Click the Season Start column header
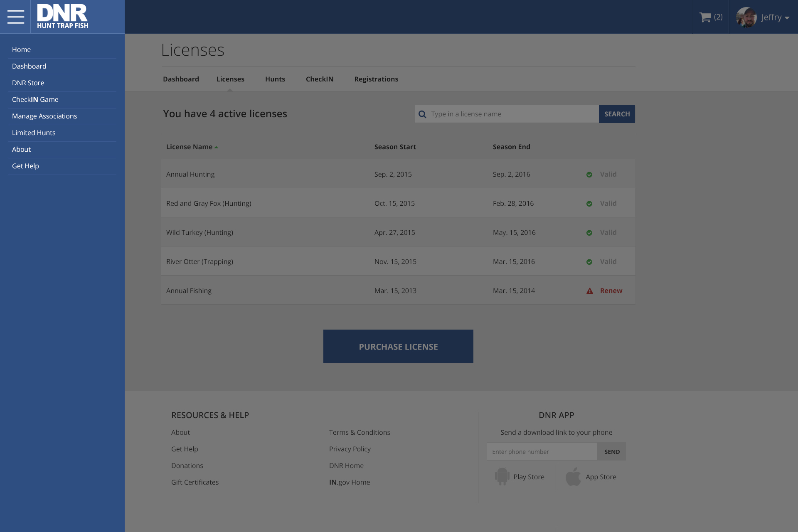The height and width of the screenshot is (532, 798). pyautogui.click(x=395, y=147)
